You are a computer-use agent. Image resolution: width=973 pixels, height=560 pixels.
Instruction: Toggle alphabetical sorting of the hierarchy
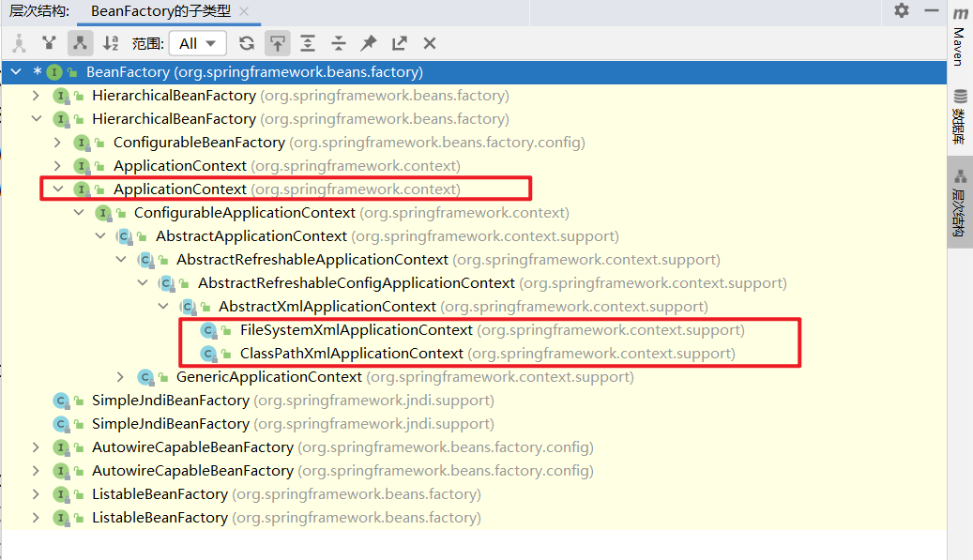pos(111,43)
